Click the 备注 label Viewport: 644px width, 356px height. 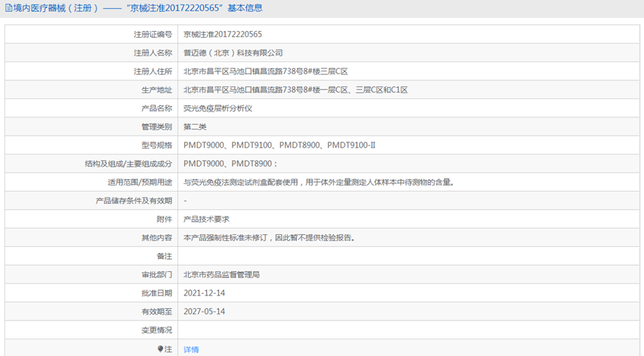point(164,256)
